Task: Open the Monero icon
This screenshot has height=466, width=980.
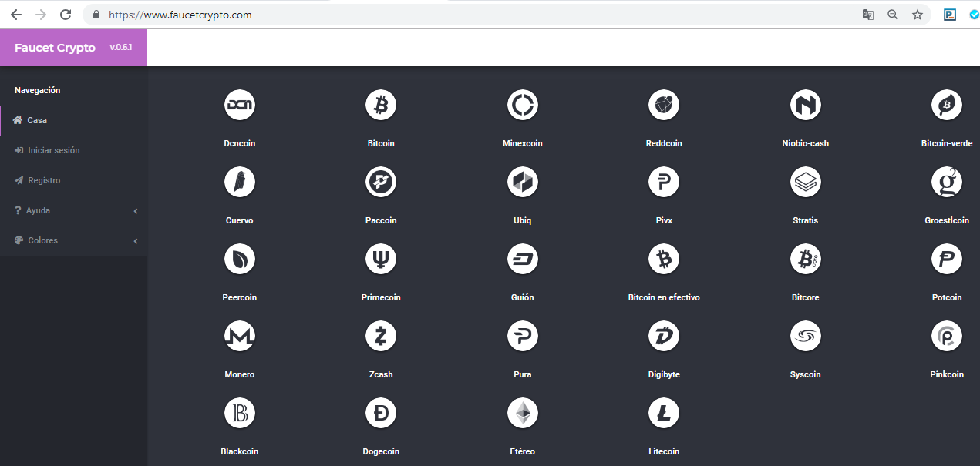Action: tap(240, 336)
